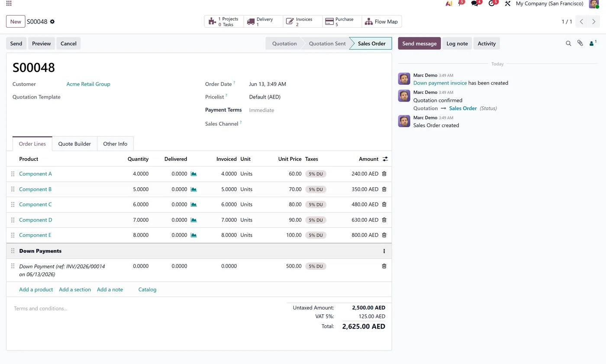Viewport: 606px width, 364px height.
Task: Open the Acme Retail Group customer link
Action: [x=88, y=84]
